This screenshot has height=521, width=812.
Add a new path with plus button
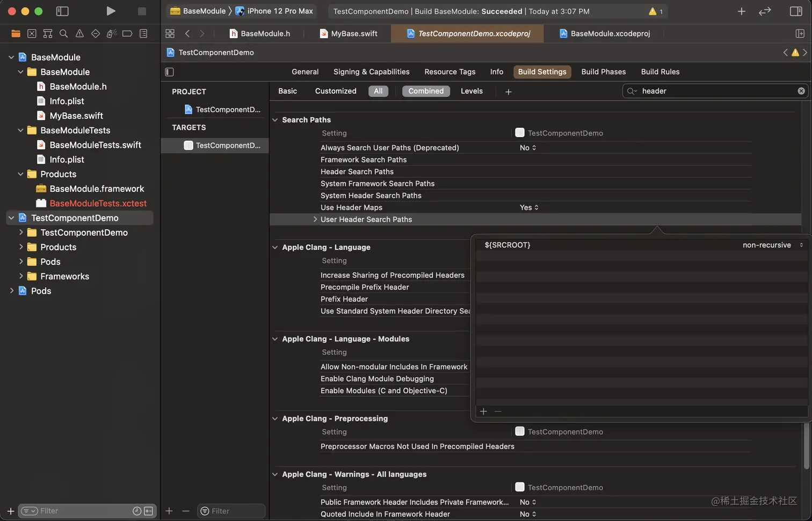pos(483,411)
